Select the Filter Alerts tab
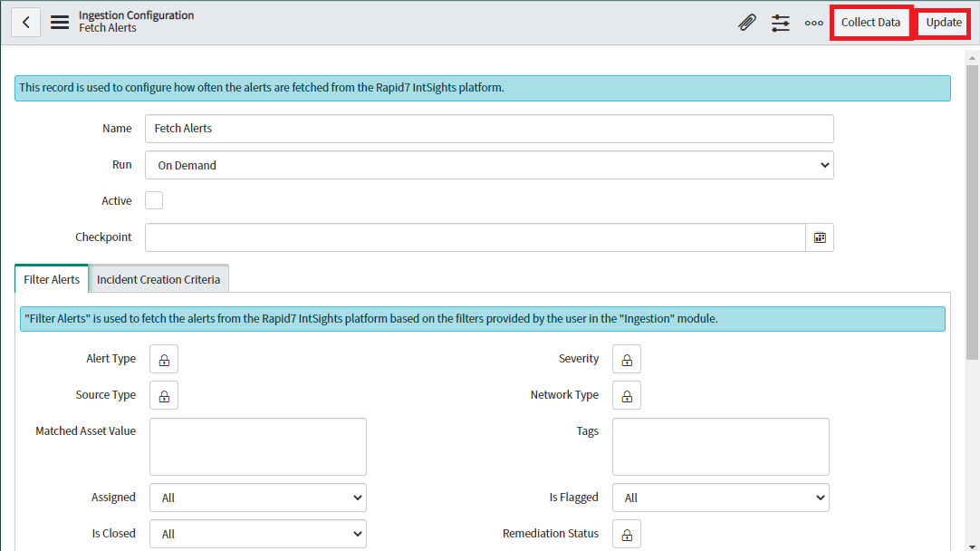The height and width of the screenshot is (551, 980). 52,279
